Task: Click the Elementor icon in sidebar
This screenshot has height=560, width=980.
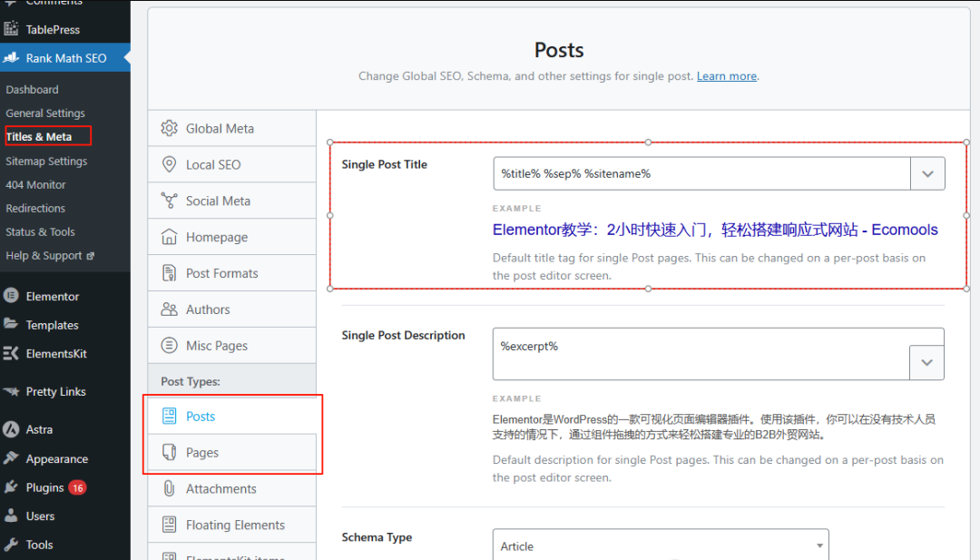Action: pyautogui.click(x=11, y=297)
